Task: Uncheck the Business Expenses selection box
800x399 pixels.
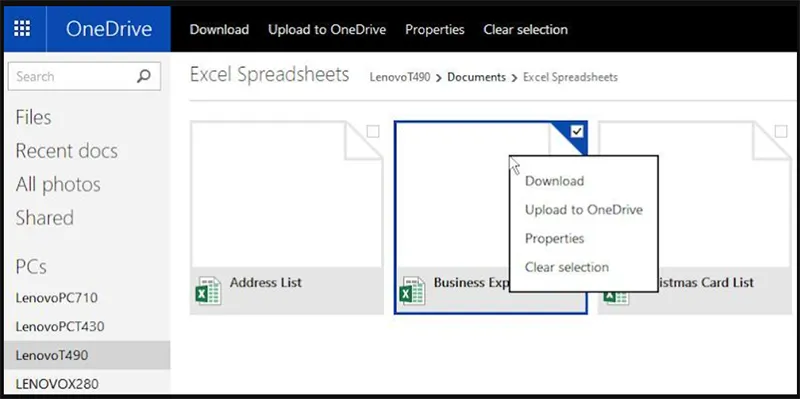Action: (577, 132)
